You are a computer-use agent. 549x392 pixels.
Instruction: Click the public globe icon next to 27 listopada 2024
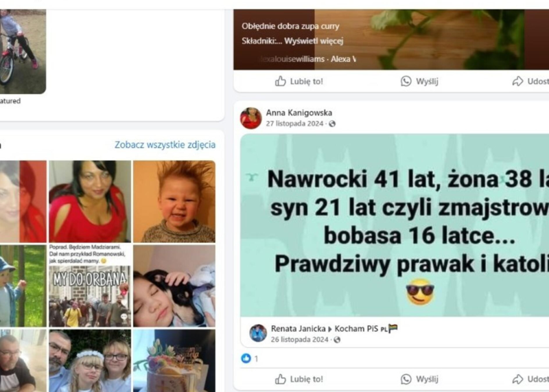point(332,124)
